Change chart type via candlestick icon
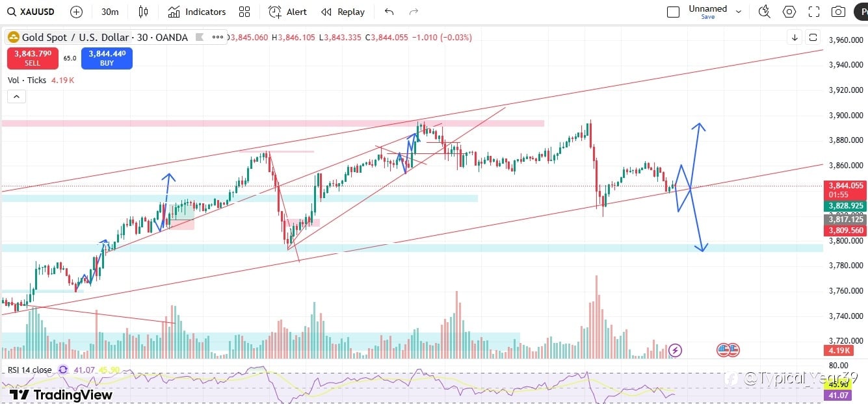 (144, 12)
